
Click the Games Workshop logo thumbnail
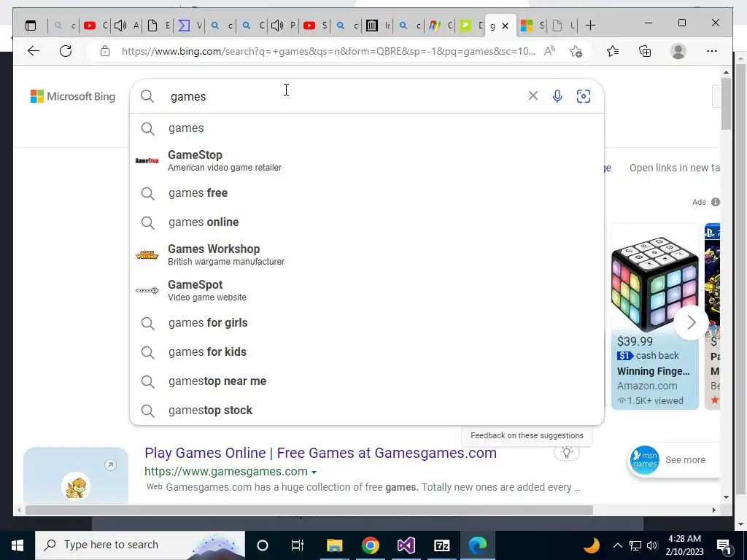coord(147,254)
